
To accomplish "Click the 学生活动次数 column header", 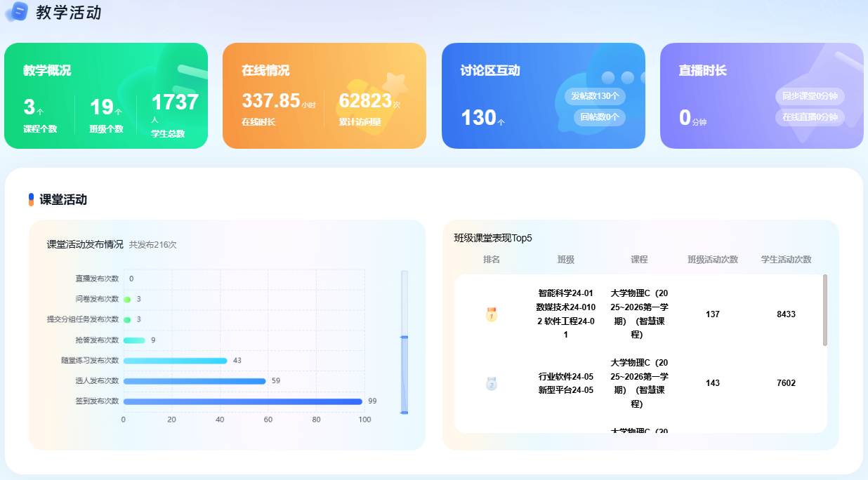I will pyautogui.click(x=786, y=260).
